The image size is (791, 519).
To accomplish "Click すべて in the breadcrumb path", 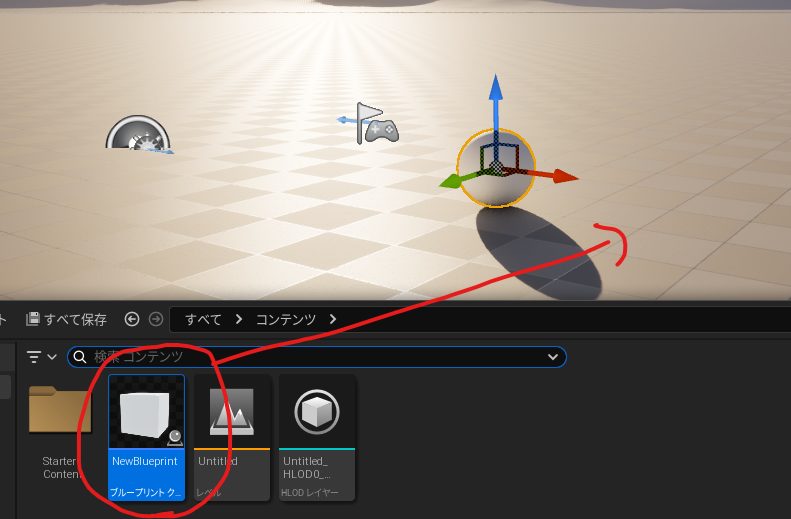I will (203, 320).
